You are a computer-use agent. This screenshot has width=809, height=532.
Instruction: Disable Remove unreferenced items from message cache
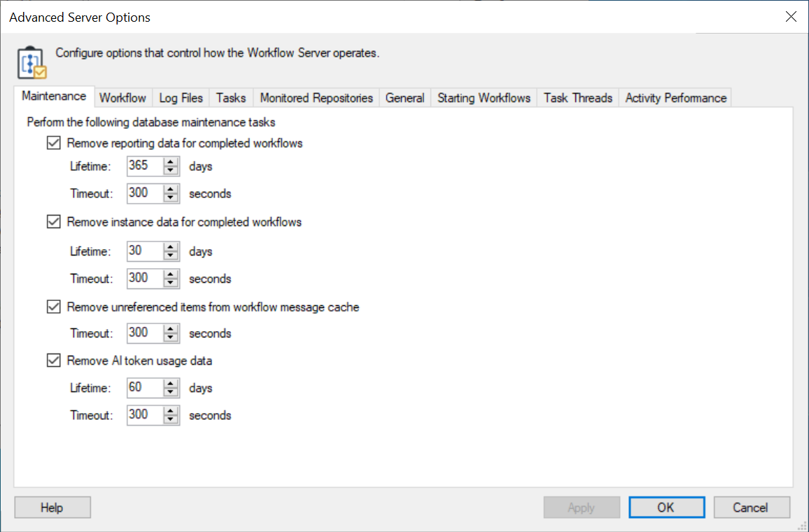[53, 307]
